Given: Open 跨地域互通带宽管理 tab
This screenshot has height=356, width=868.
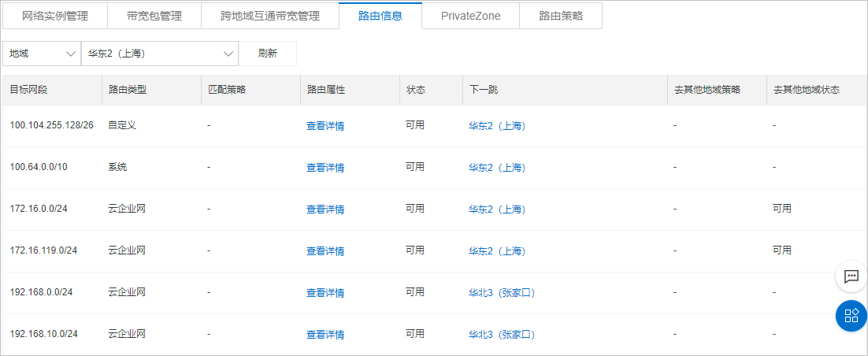Looking at the screenshot, I should click(x=270, y=16).
